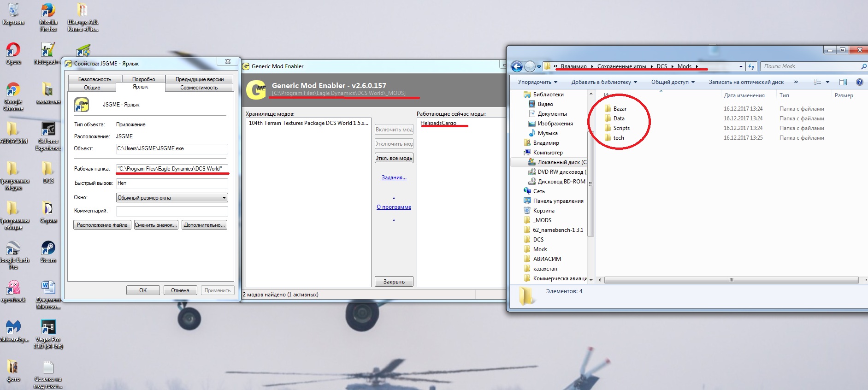Open the Стрим desktop icon
868x390 pixels.
click(x=48, y=212)
